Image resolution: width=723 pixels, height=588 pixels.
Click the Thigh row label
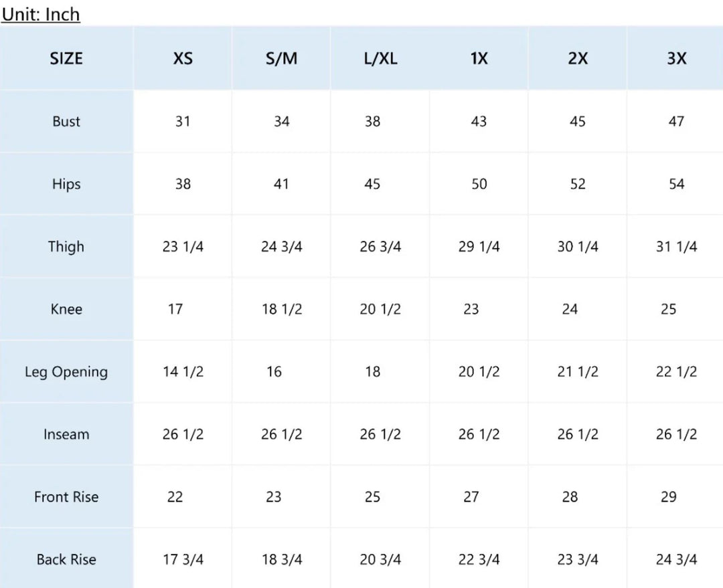66,246
